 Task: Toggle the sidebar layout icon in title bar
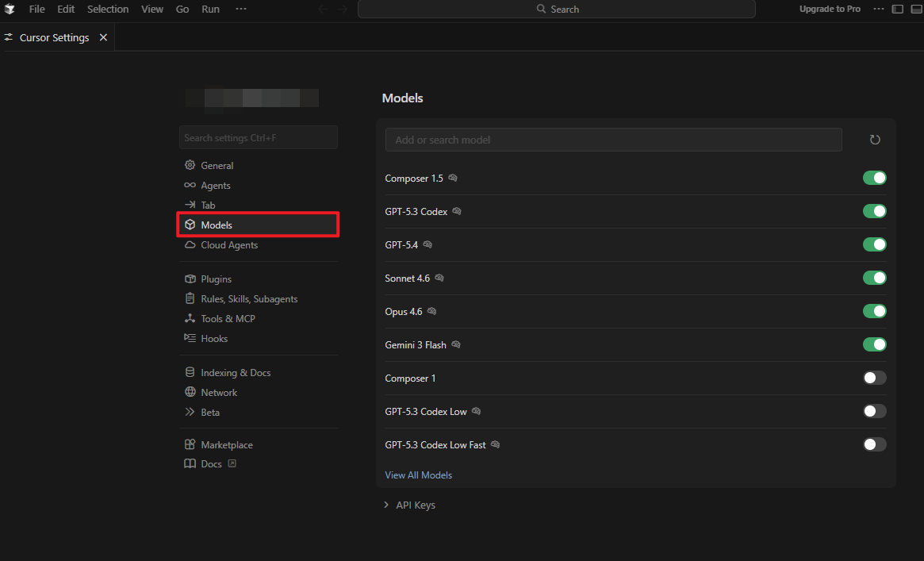click(898, 9)
